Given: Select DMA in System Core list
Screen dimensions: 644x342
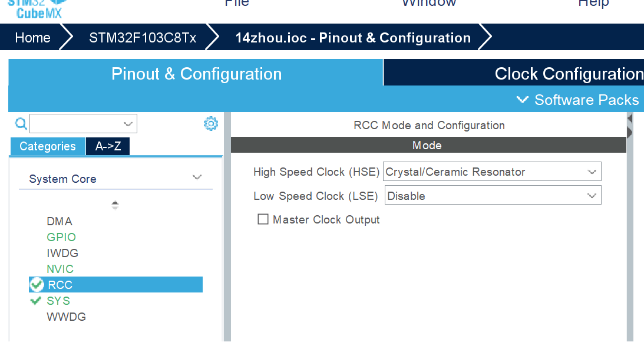Looking at the screenshot, I should click(x=60, y=222).
